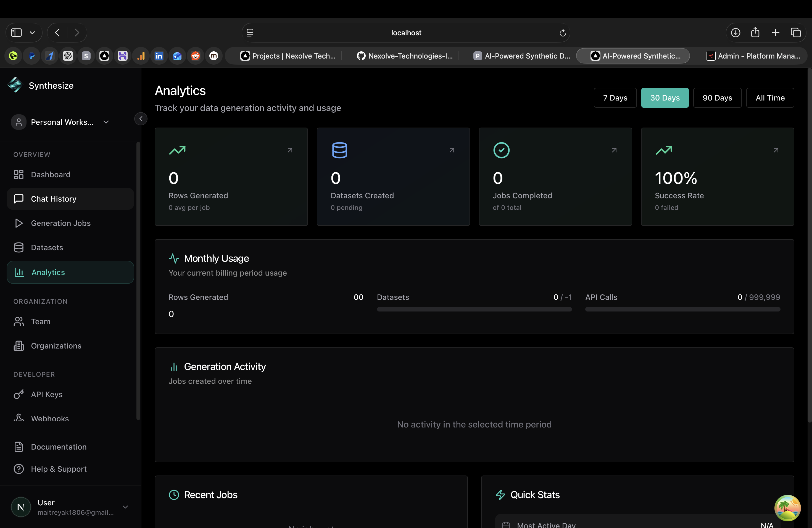
Task: Click the Datasets Created database icon
Action: click(x=339, y=150)
